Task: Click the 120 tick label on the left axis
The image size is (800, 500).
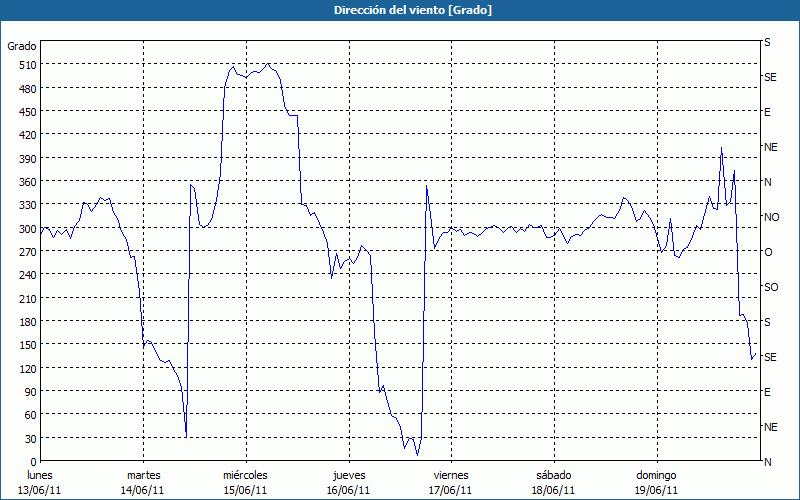Action: pos(27,368)
